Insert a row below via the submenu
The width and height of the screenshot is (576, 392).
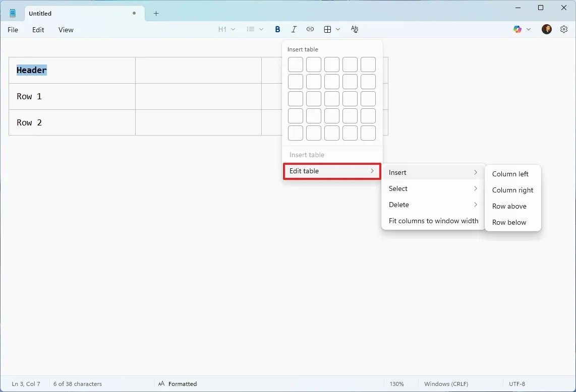(x=509, y=222)
